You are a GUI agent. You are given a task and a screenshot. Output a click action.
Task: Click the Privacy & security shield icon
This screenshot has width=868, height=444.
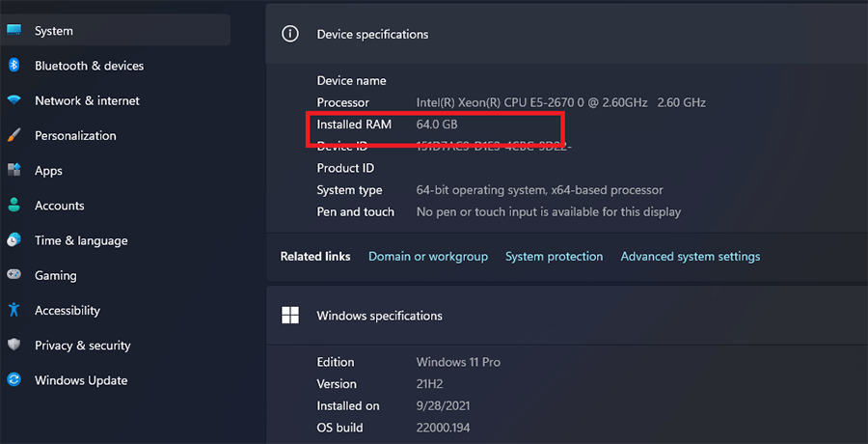(x=14, y=346)
